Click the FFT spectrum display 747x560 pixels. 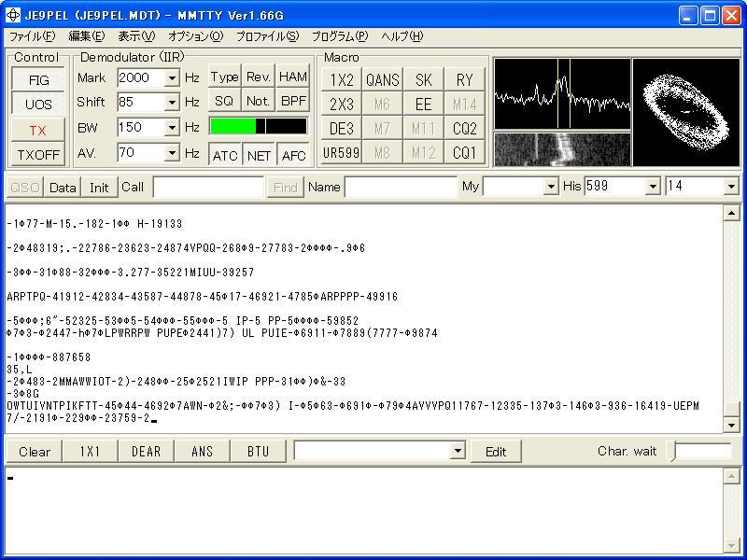(562, 93)
